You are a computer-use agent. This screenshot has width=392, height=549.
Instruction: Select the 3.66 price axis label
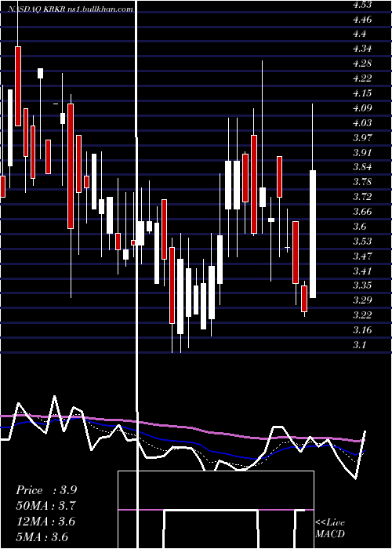pyautogui.click(x=362, y=212)
